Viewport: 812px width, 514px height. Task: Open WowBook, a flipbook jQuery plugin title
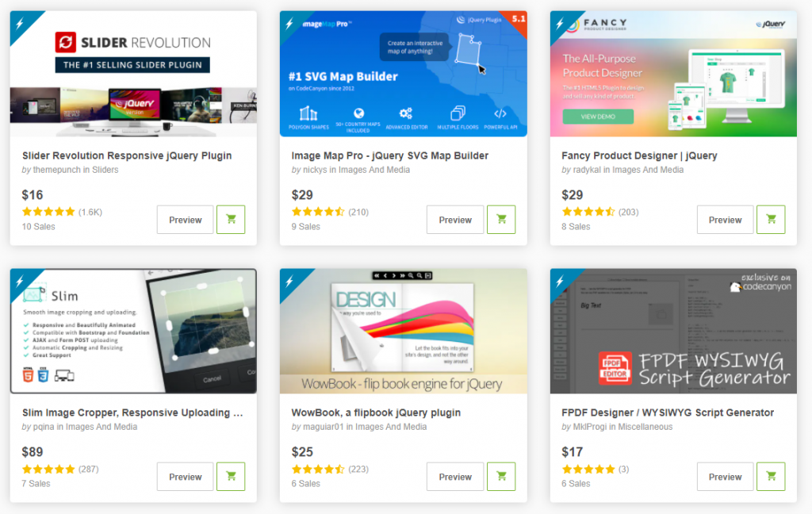[376, 412]
